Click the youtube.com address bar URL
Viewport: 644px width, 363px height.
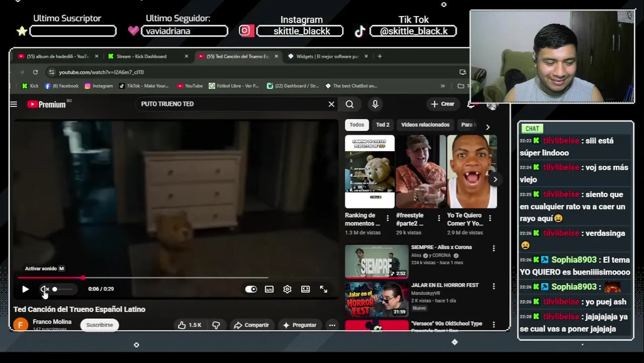101,72
